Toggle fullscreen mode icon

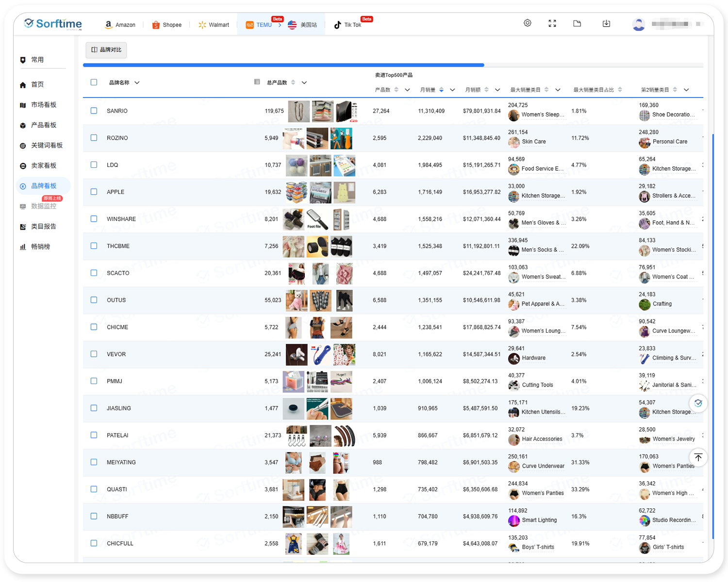pyautogui.click(x=552, y=23)
